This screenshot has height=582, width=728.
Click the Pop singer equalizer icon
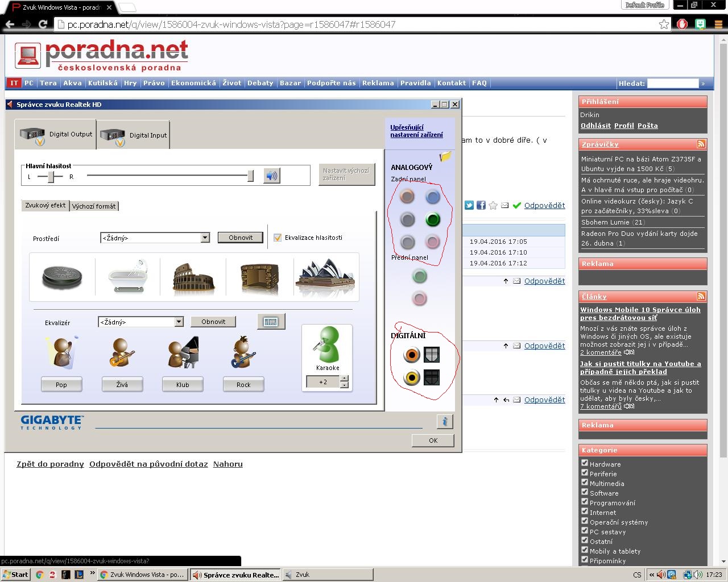coord(61,353)
